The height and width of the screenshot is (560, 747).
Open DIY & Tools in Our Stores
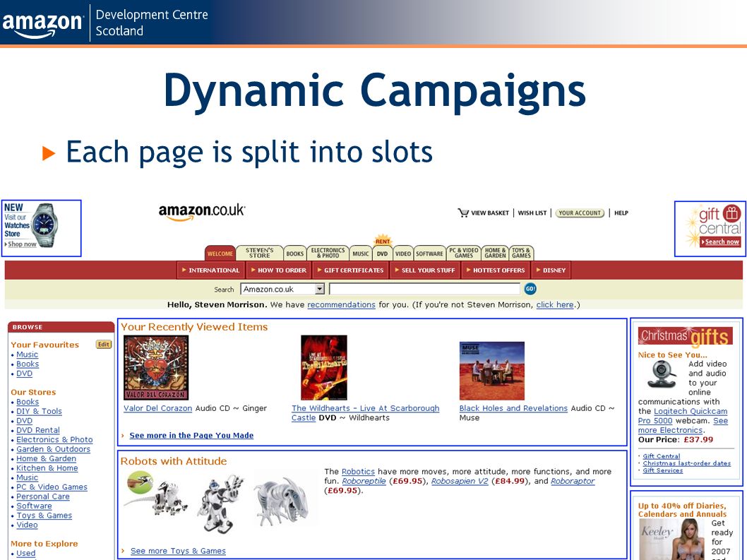point(39,411)
